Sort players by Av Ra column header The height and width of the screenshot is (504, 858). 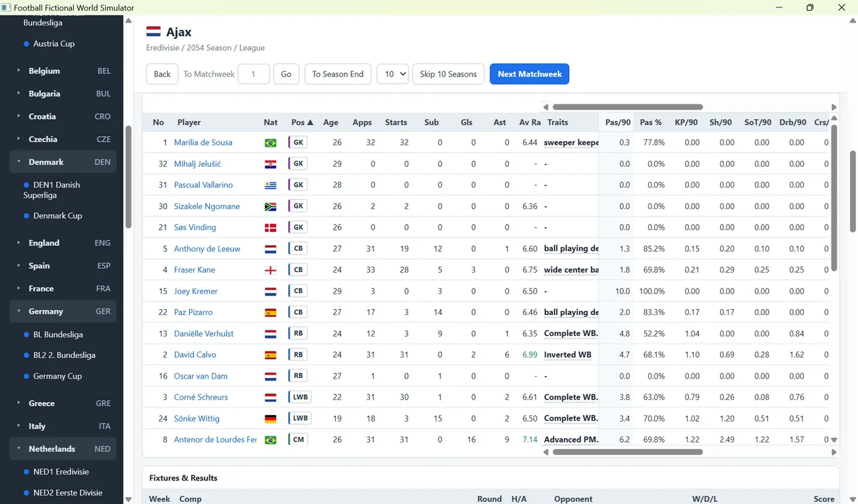[530, 122]
